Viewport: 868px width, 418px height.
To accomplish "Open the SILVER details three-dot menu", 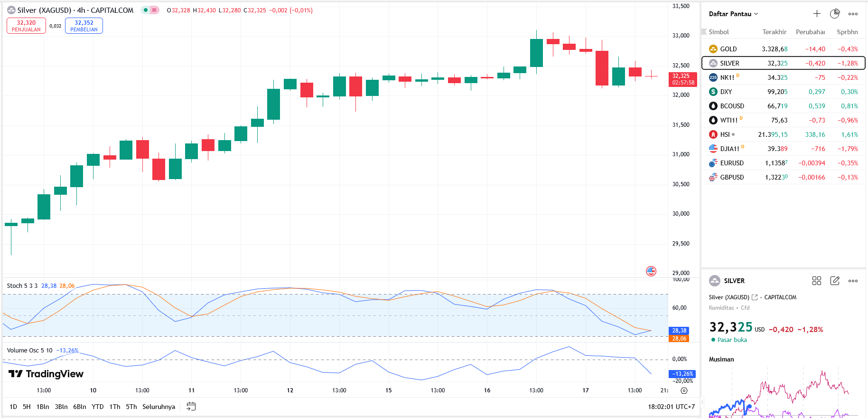I will click(x=853, y=281).
